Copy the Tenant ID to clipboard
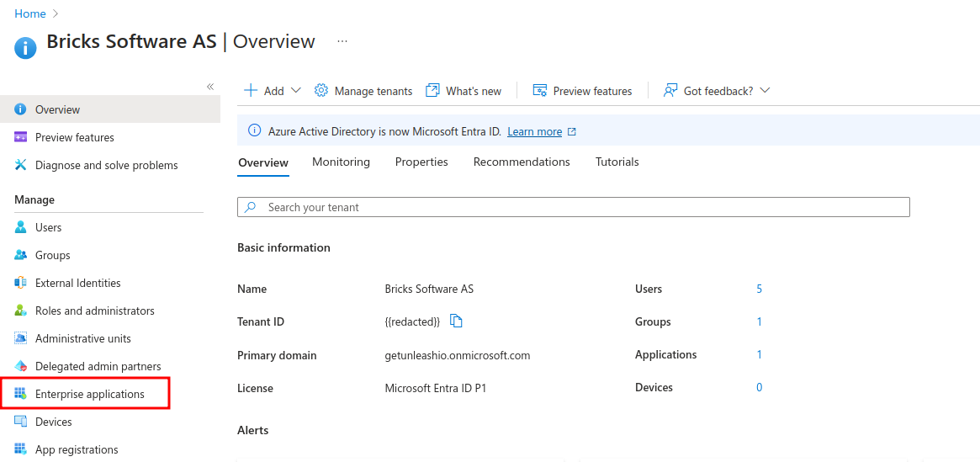Screen dimensions: 980x462 click(x=457, y=321)
